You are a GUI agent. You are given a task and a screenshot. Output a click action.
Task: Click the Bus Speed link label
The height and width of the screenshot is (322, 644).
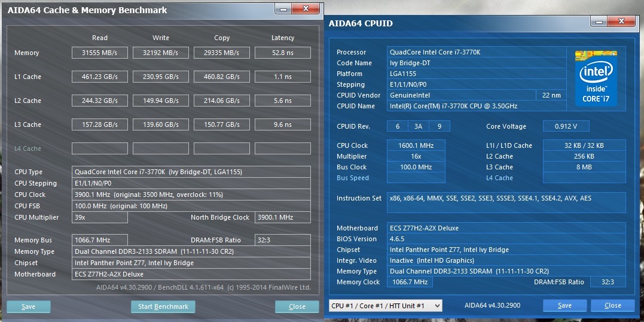coord(352,178)
